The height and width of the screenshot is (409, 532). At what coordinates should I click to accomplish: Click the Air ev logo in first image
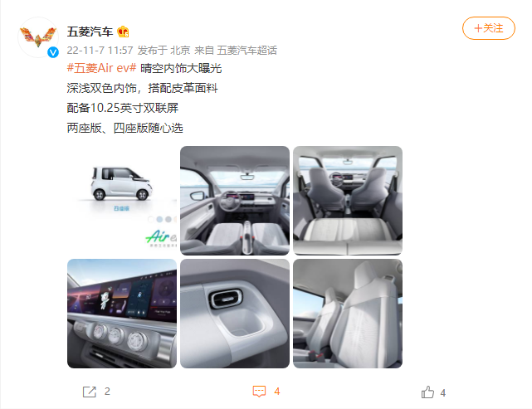[x=162, y=236]
